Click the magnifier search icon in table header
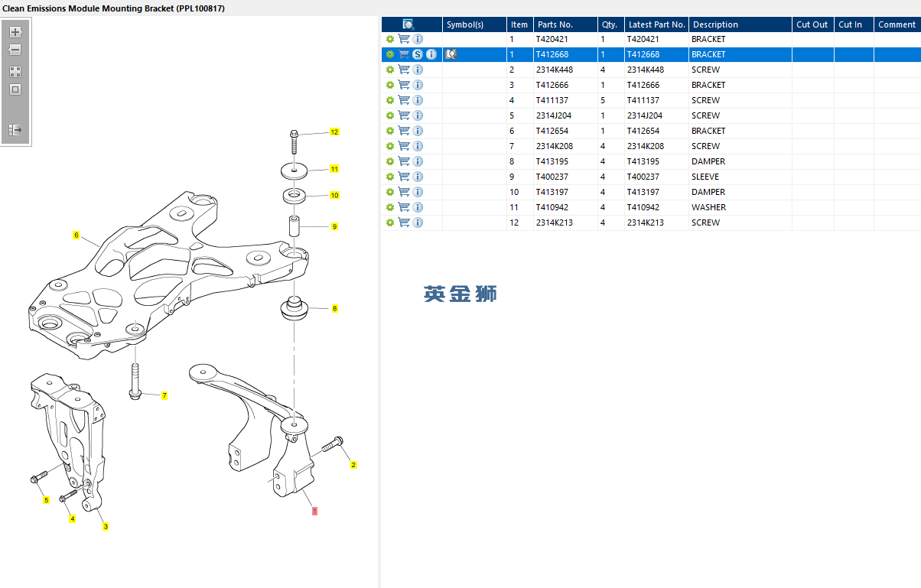 408,24
